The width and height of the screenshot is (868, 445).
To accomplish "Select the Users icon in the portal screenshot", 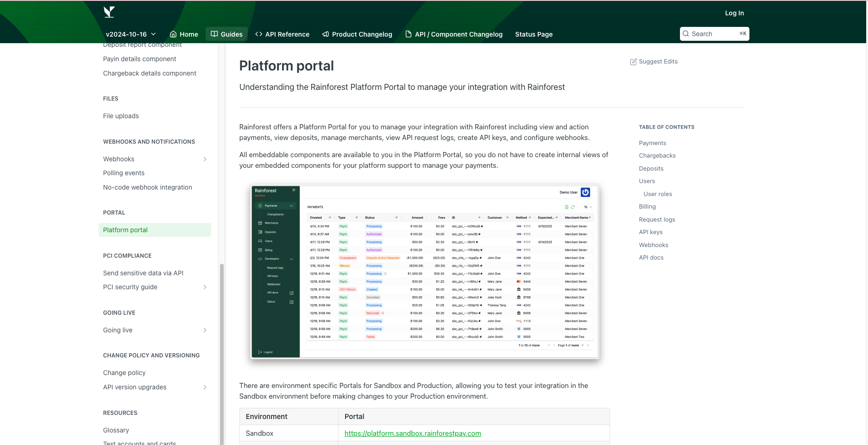I will click(260, 241).
